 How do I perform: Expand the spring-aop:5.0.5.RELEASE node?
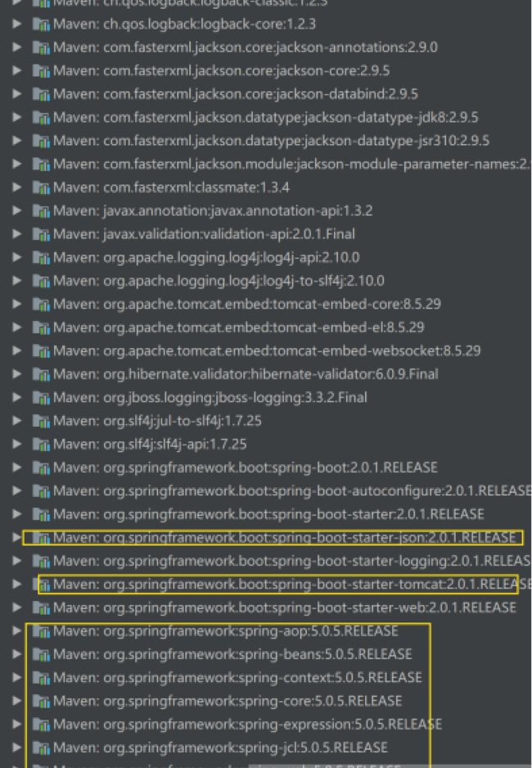[16, 630]
